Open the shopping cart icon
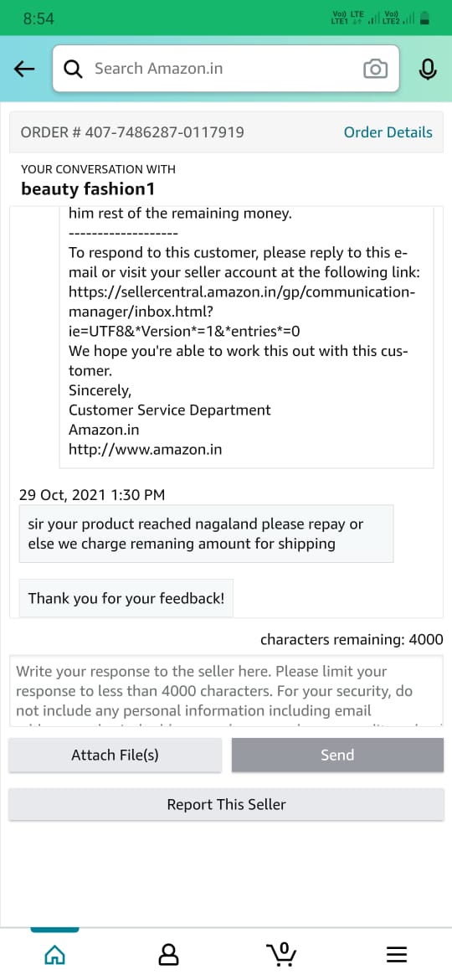Screen dimensions: 452x980 pos(281,954)
